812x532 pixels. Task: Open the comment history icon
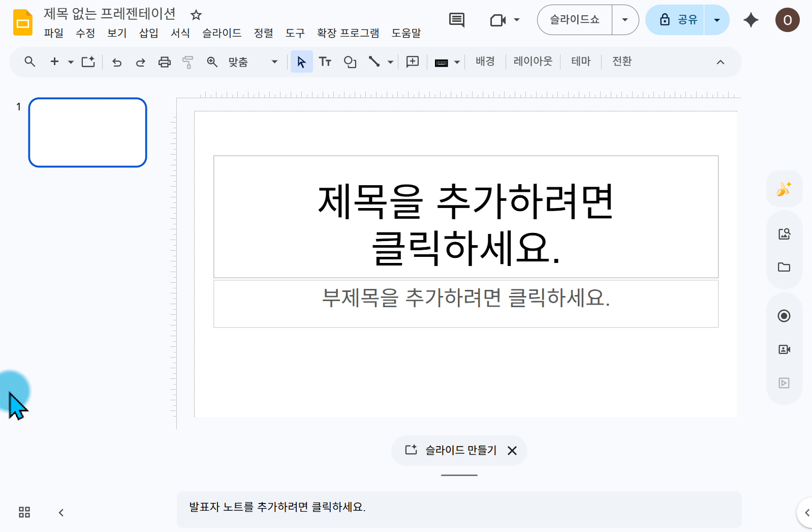tap(457, 20)
